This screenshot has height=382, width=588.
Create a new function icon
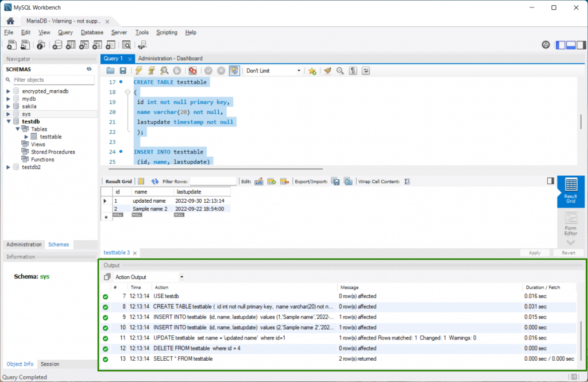click(111, 45)
